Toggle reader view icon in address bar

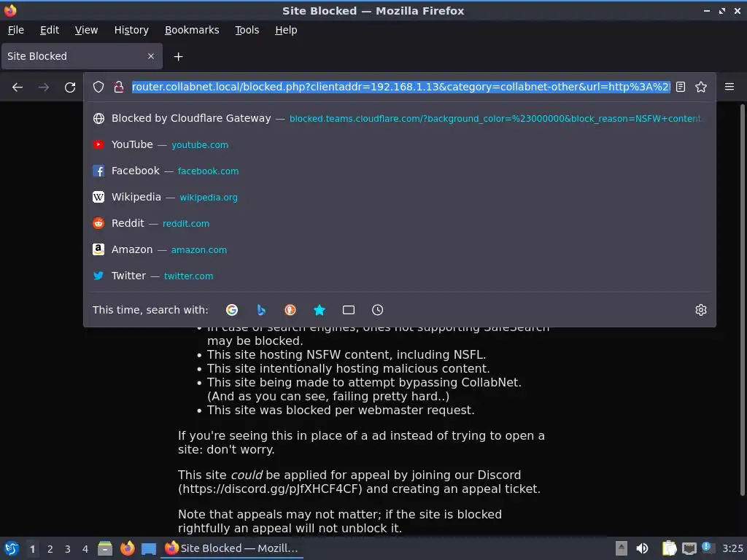(681, 87)
